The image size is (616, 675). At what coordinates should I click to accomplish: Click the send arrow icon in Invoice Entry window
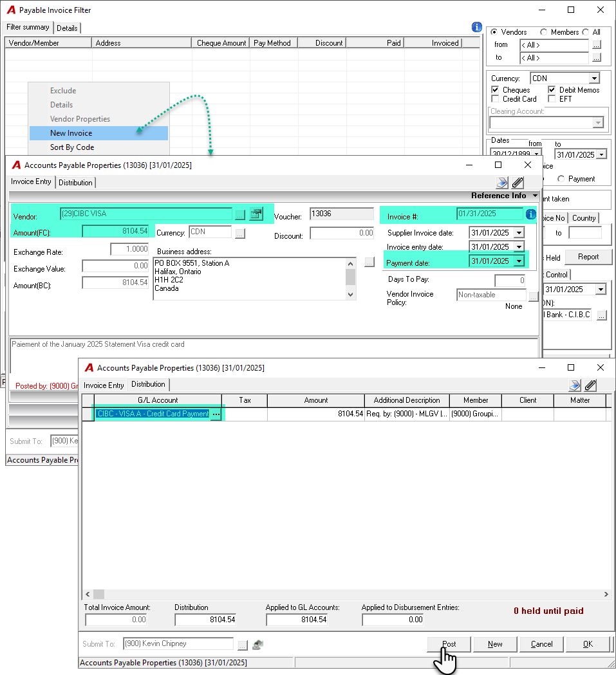click(x=502, y=183)
